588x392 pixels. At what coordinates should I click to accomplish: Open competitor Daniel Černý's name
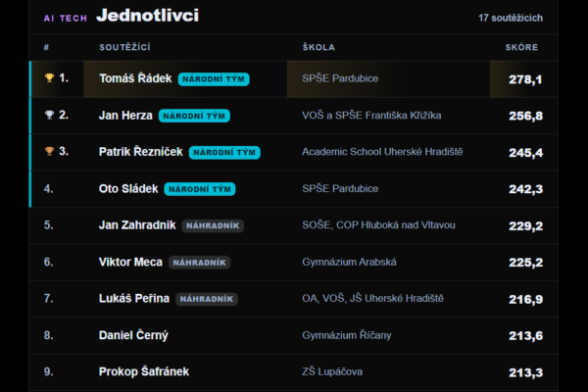tap(133, 335)
